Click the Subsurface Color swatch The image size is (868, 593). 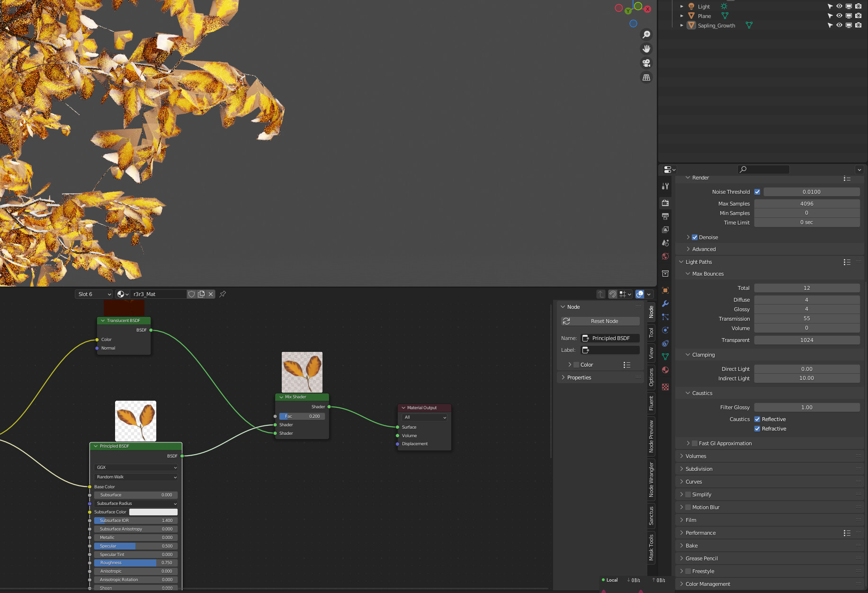tap(153, 512)
